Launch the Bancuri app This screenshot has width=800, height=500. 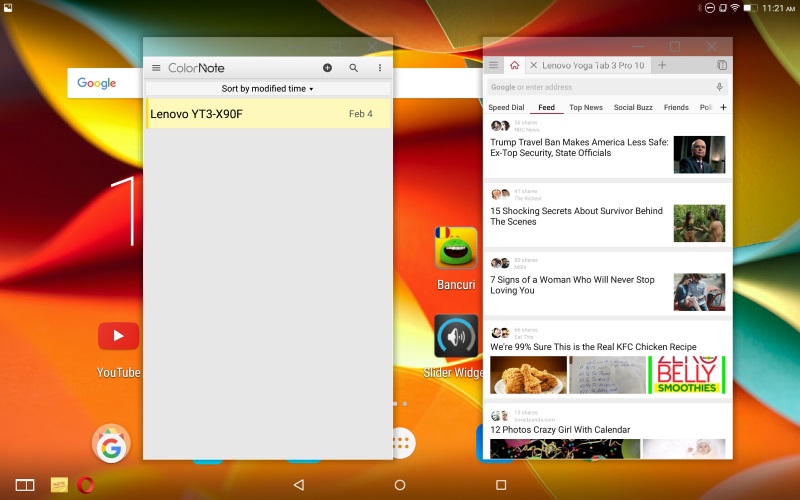coord(456,248)
